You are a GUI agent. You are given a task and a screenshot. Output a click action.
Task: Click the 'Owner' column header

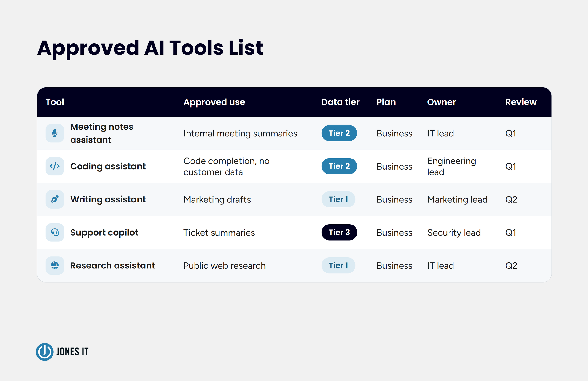(x=441, y=102)
